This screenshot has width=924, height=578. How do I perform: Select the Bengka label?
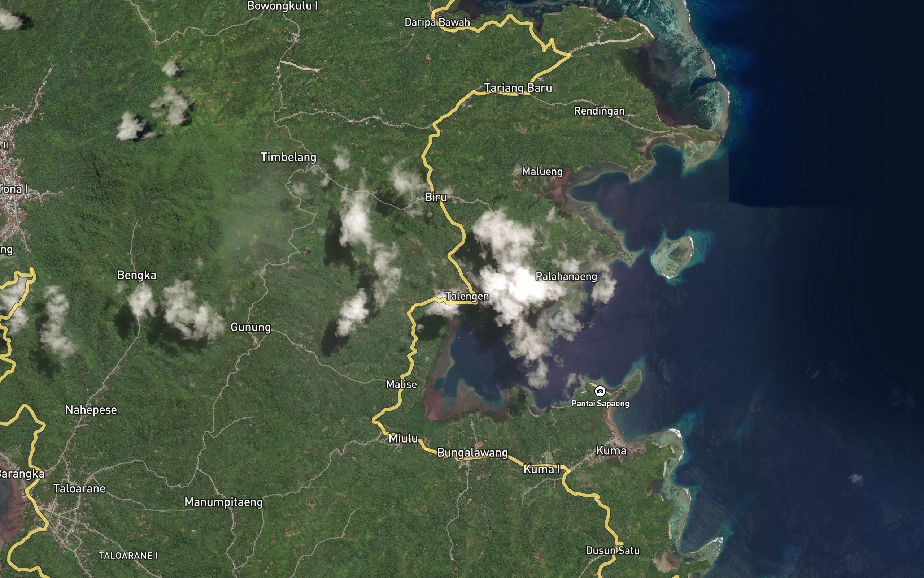(x=137, y=275)
